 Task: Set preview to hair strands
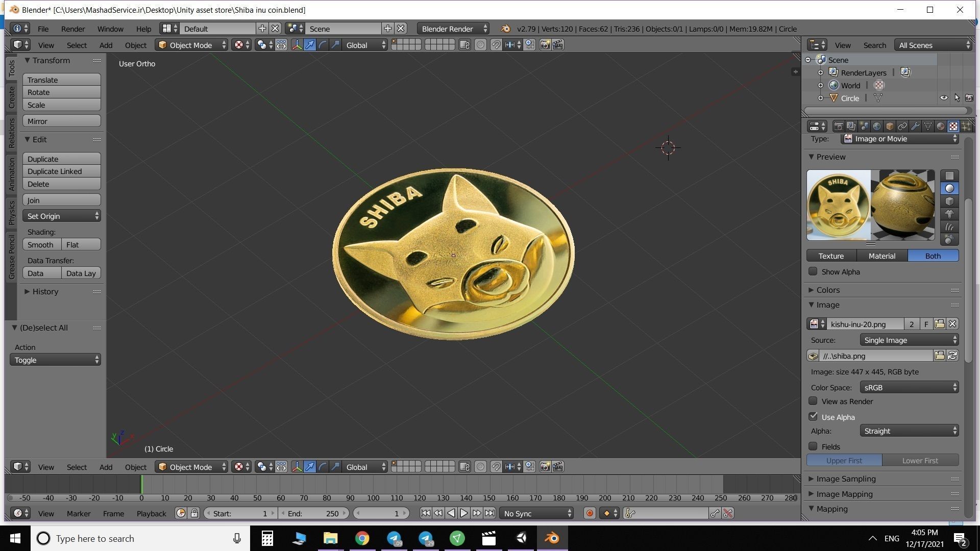click(949, 227)
